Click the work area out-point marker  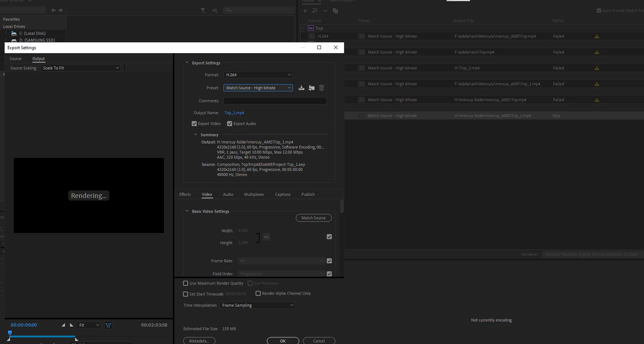coord(76,339)
